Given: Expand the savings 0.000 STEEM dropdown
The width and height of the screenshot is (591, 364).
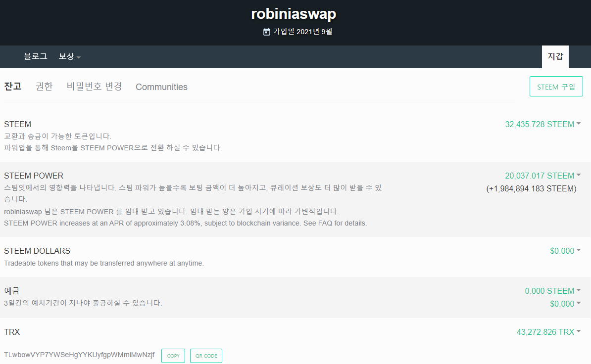Looking at the screenshot, I should [x=553, y=291].
